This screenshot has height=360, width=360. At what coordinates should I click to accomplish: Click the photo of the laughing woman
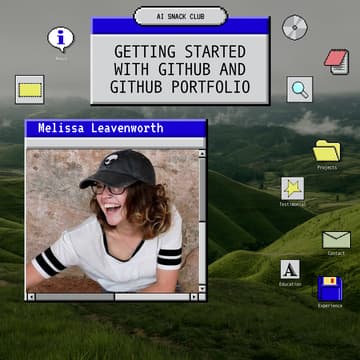click(113, 221)
